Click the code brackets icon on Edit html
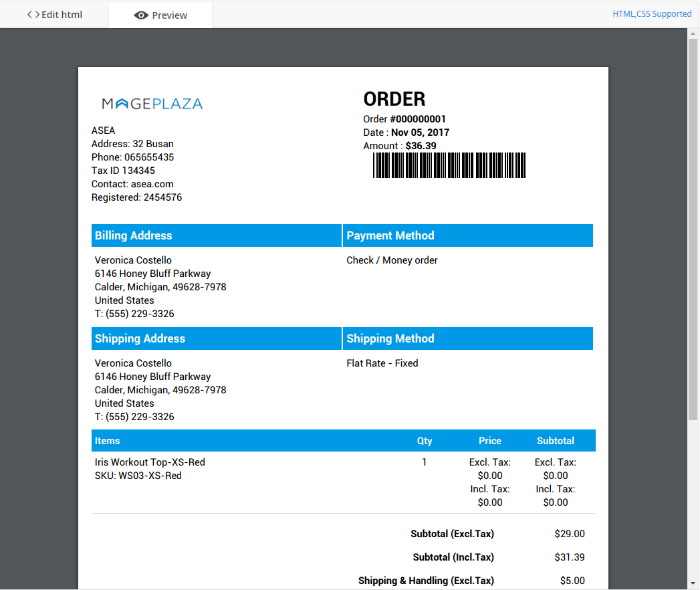This screenshot has width=700, height=590. 33,15
